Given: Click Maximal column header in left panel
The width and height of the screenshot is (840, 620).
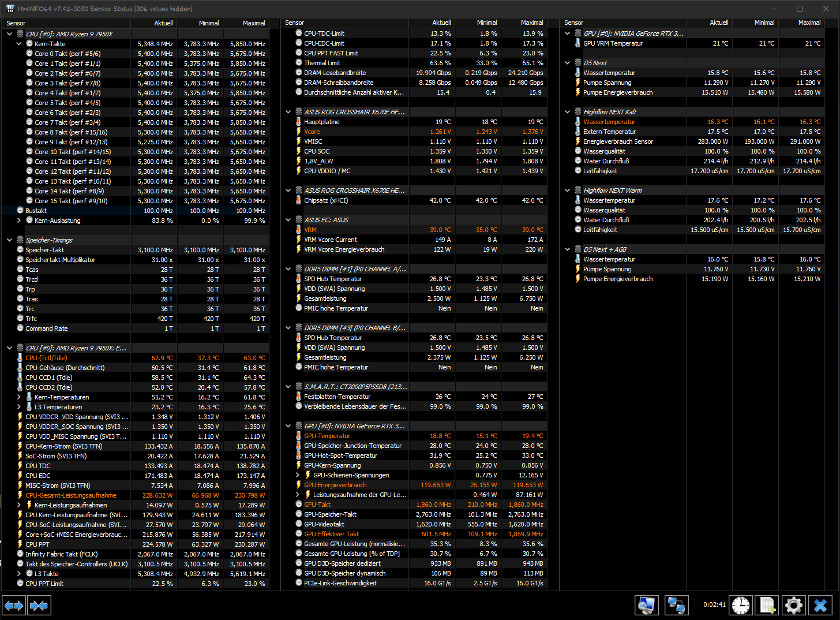Looking at the screenshot, I should (x=246, y=23).
